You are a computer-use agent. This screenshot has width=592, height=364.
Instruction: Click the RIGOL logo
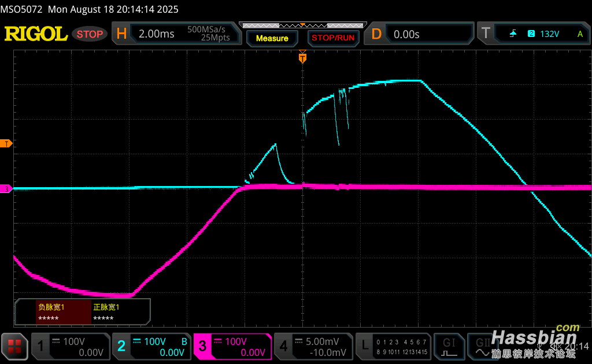tap(36, 34)
